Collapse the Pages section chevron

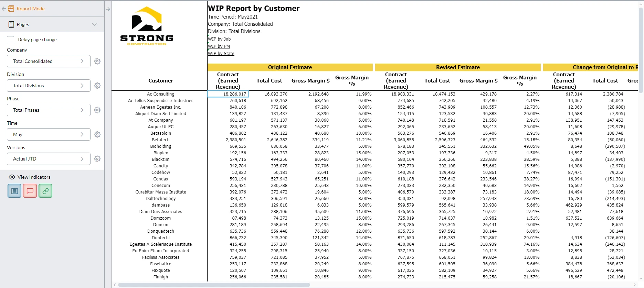pos(94,24)
